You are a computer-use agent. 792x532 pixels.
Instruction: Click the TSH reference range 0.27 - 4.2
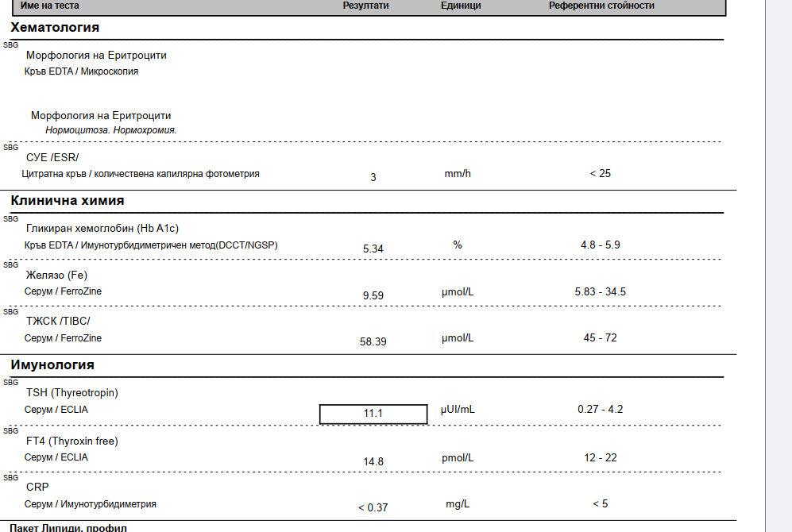pos(600,410)
